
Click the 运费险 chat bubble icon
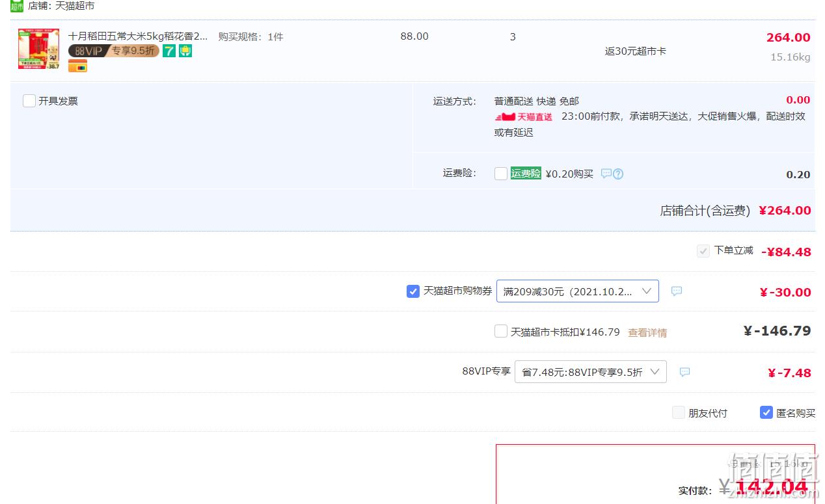click(x=606, y=174)
